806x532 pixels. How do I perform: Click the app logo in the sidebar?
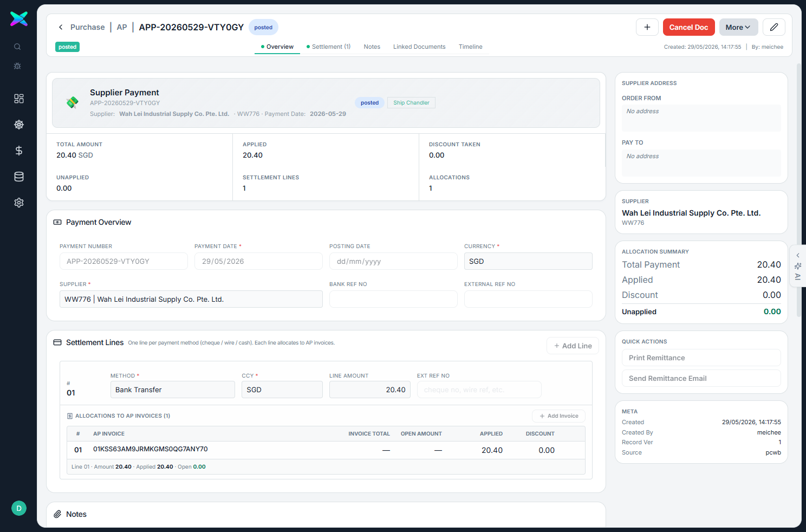click(19, 19)
